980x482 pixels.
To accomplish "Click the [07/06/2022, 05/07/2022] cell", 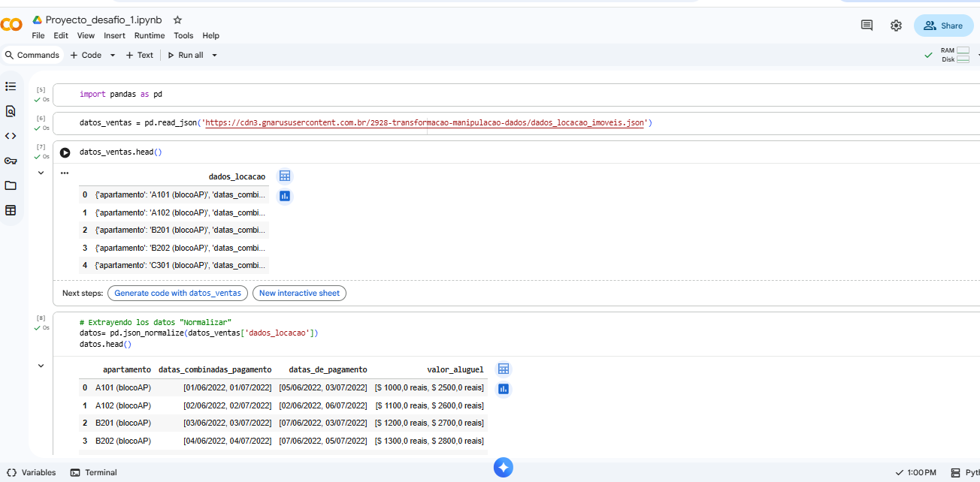I will 323,441.
